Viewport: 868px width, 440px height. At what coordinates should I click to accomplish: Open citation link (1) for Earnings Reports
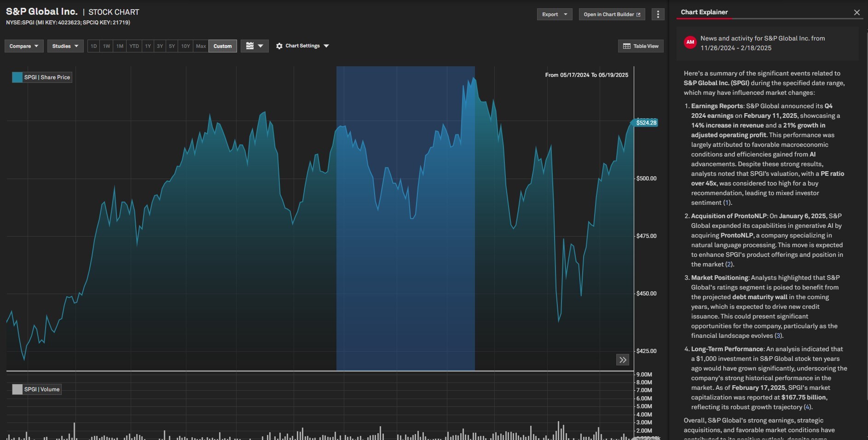click(727, 203)
